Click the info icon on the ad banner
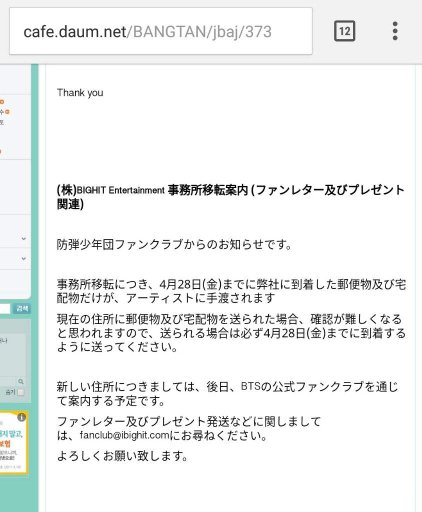The image size is (422, 512). pos(21,417)
